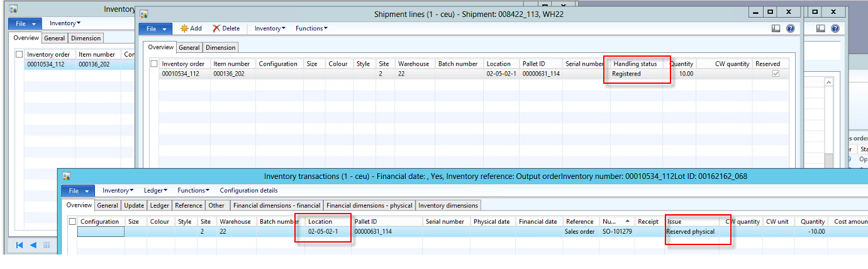Click the Delete icon in Shipment lines toolbar
The height and width of the screenshot is (269, 868).
coord(226,28)
